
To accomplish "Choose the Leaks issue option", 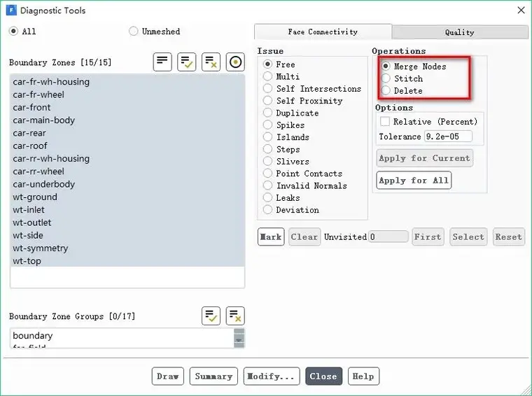I will [267, 198].
